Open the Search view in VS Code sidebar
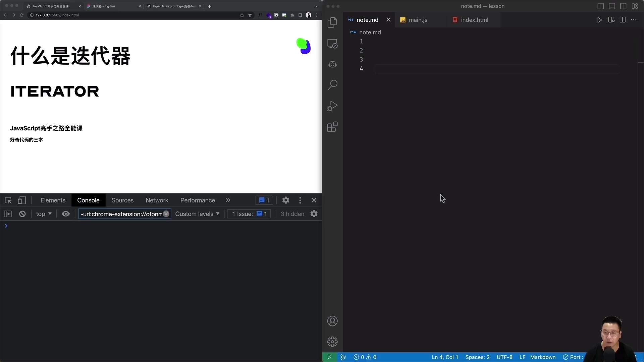The height and width of the screenshot is (362, 644). click(x=332, y=85)
